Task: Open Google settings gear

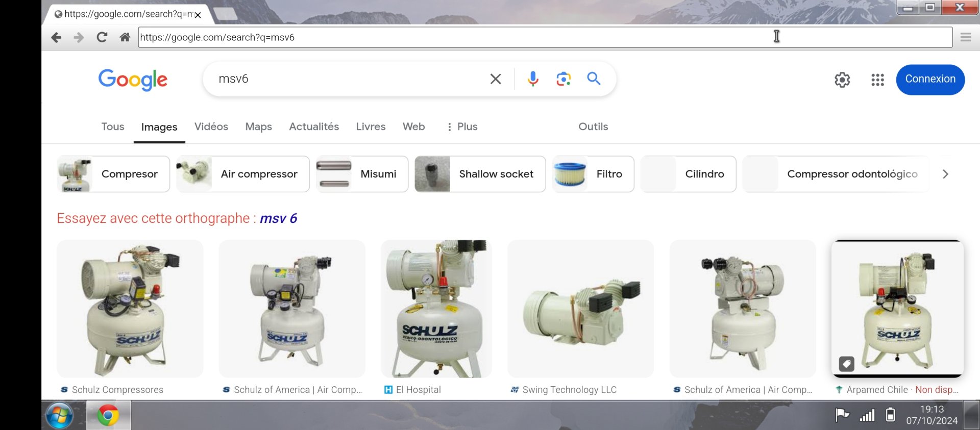Action: tap(842, 80)
